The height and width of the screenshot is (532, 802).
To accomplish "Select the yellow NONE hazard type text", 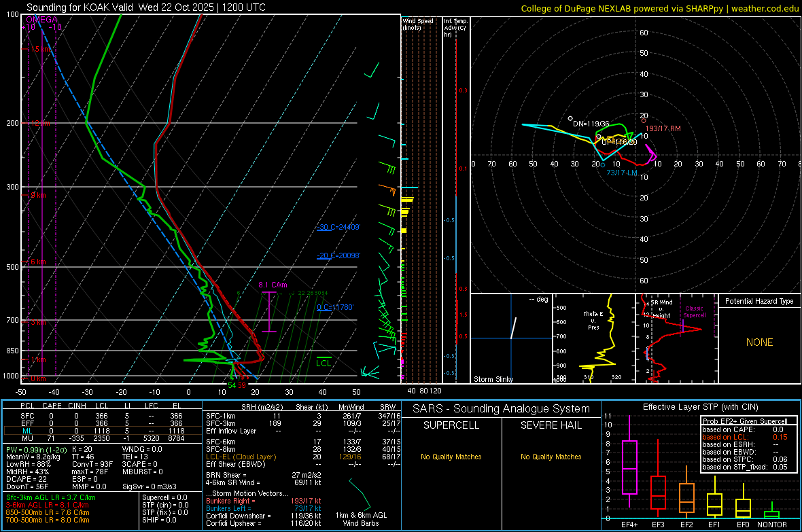I will pyautogui.click(x=759, y=342).
